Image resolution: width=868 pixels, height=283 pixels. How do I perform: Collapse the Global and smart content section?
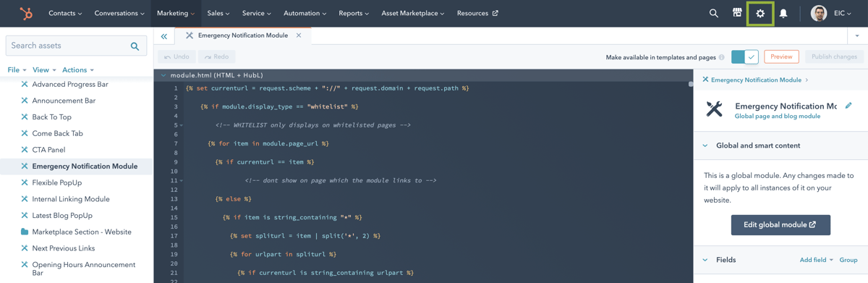point(705,145)
